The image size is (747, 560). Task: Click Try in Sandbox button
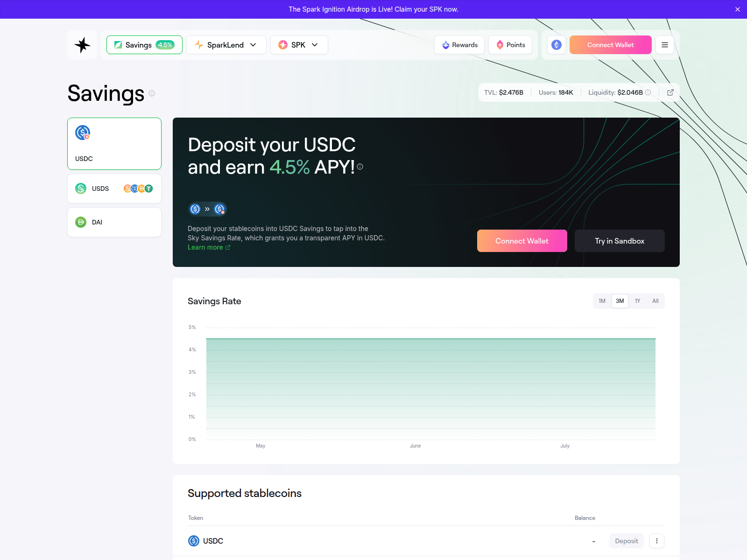[x=620, y=241]
